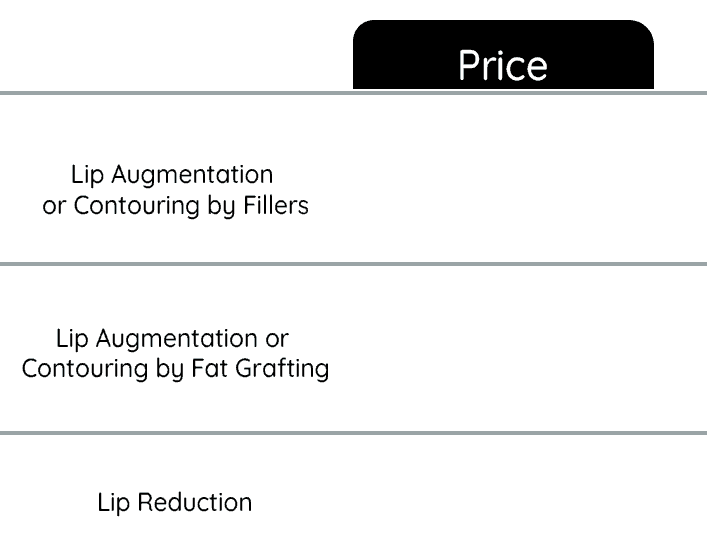Select the Fat Grafting lip augmentation row label
Screen dimensions: 707x542
tap(175, 353)
